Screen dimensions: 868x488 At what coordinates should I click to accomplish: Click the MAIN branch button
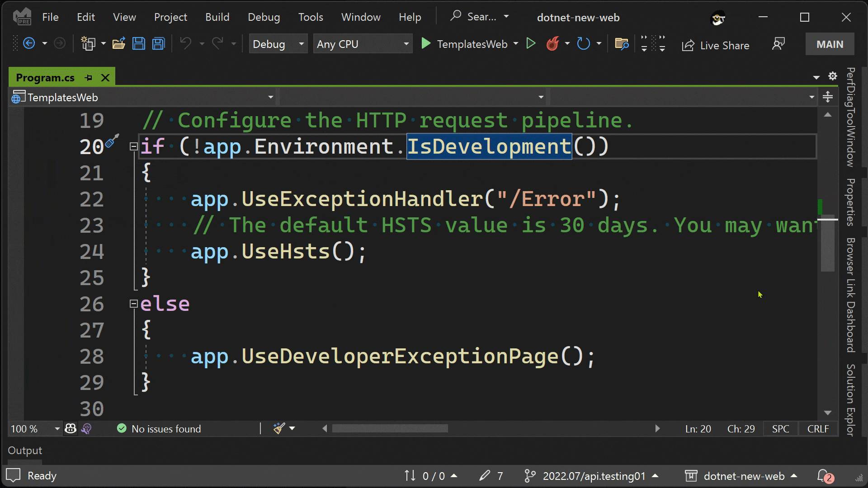(830, 44)
